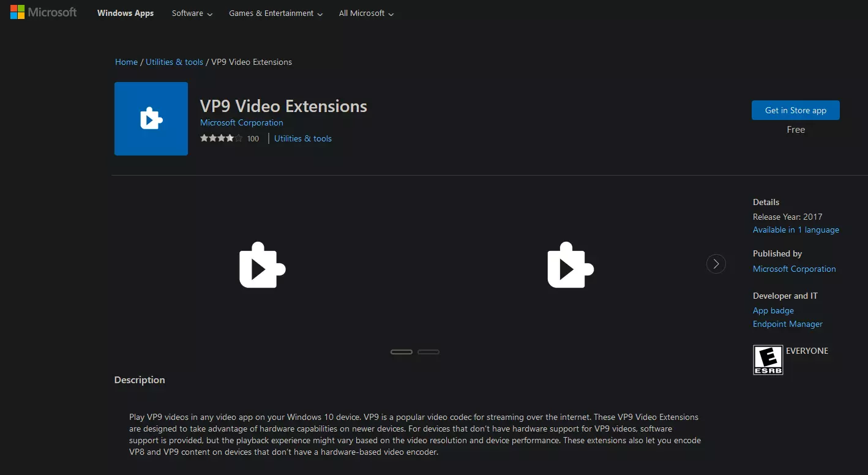
Task: Click the Microsoft logo
Action: pos(43,12)
